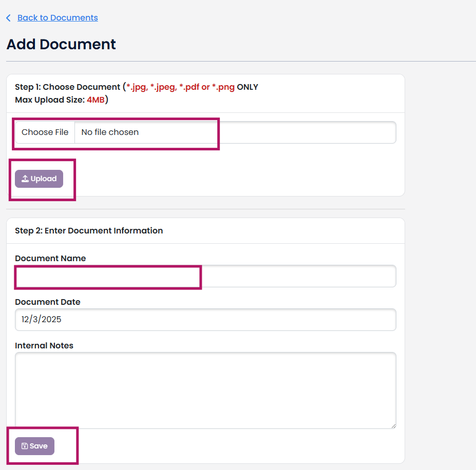Open the Back to Documents link

point(58,18)
